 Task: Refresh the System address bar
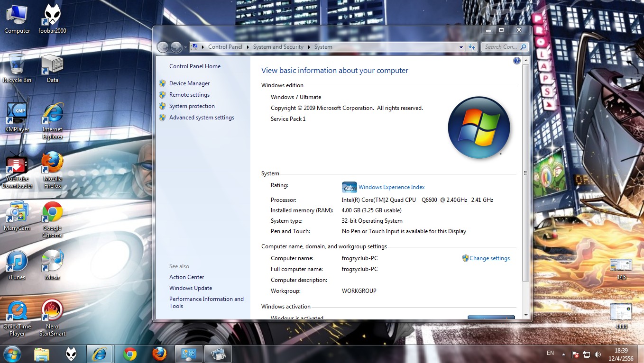pos(472,47)
